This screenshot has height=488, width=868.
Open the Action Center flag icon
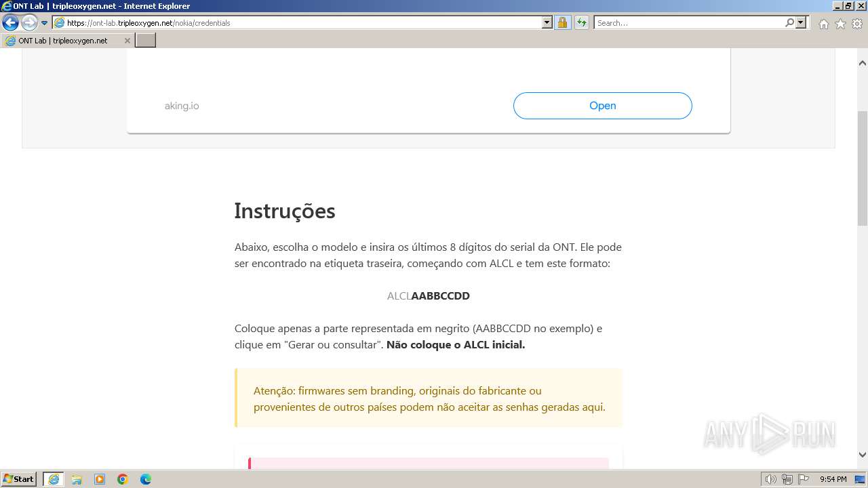pos(804,479)
